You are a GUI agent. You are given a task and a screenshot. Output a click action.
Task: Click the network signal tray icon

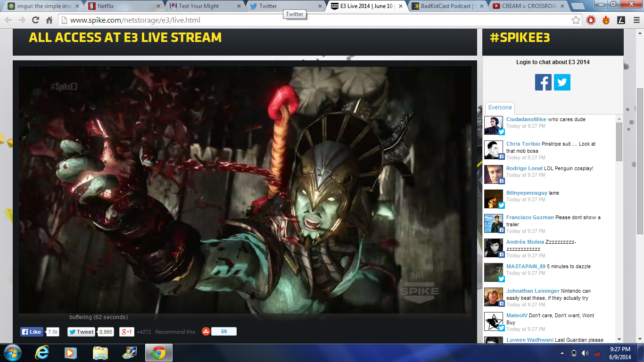coord(596,353)
